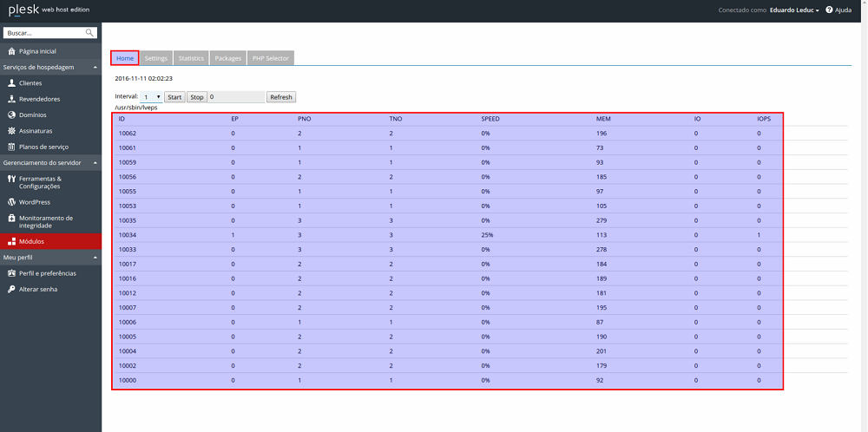Collapse the Gerenciamento do servidor section
Viewport: 868px width, 432px height.
coord(94,162)
